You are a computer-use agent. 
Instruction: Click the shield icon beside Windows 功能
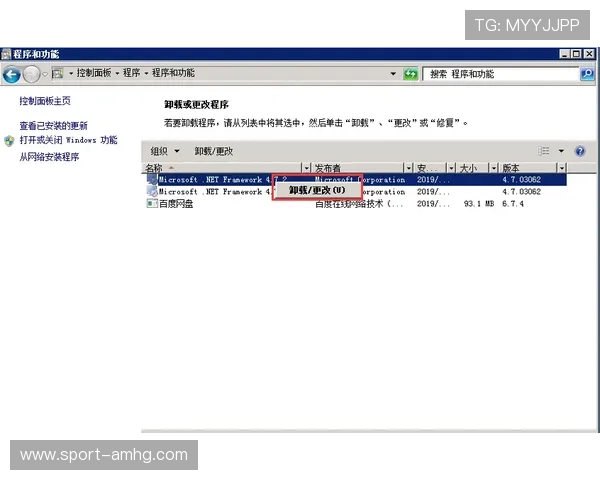(10, 141)
